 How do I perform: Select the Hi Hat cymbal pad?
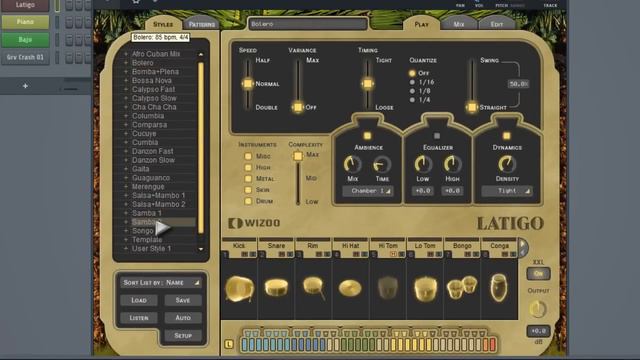[x=350, y=288]
